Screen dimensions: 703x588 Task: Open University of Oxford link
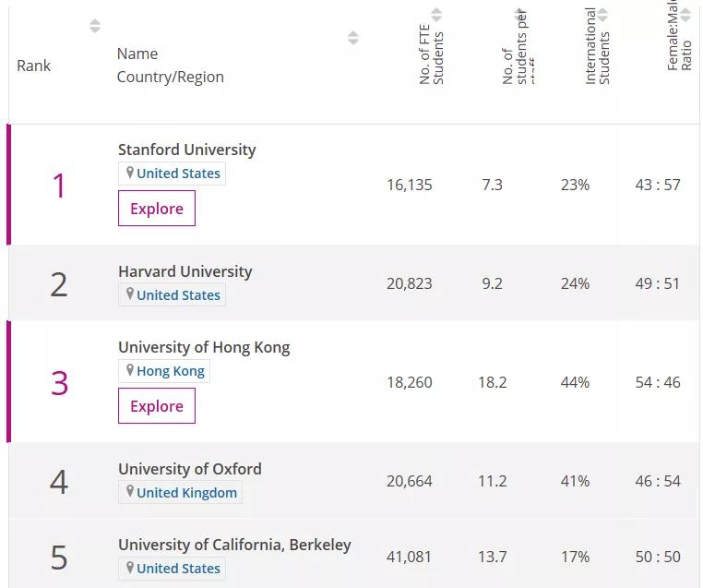tap(190, 469)
